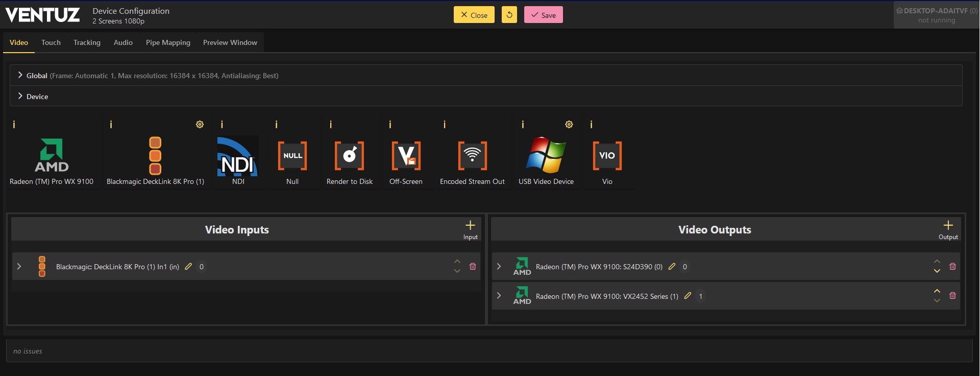Expand the Global settings section

(x=20, y=75)
